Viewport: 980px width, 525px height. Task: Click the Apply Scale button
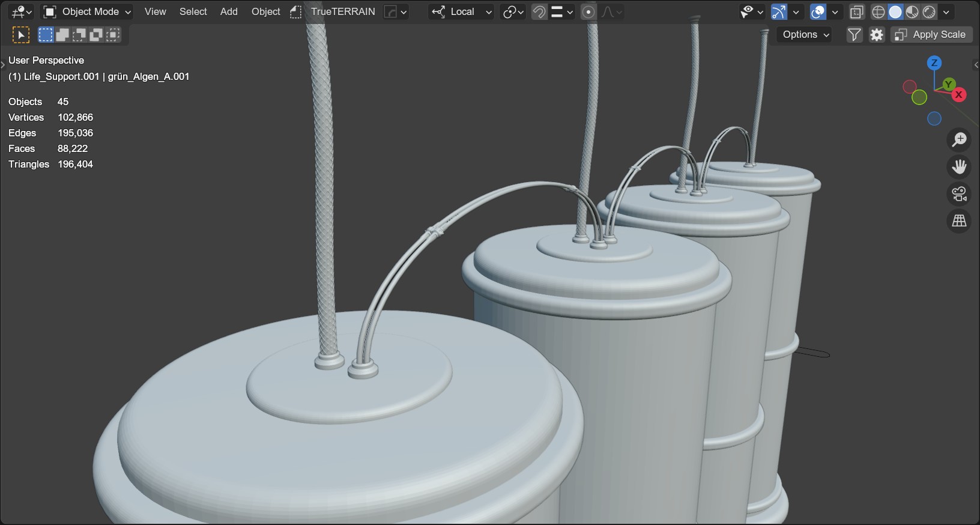[931, 35]
